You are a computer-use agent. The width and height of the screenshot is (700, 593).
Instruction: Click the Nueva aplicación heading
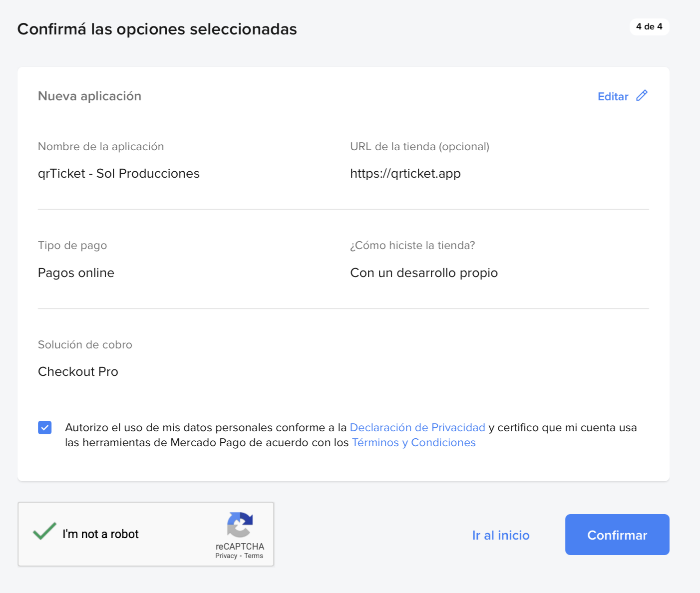coord(90,96)
